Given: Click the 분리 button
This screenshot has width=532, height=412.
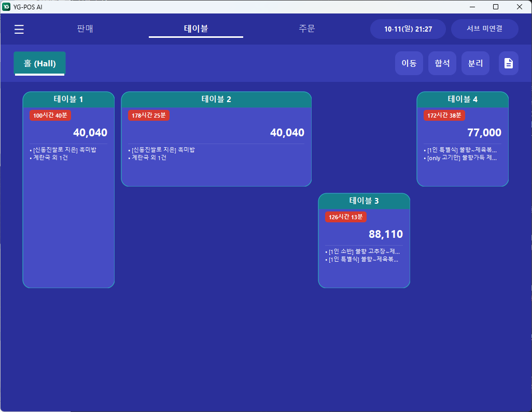Looking at the screenshot, I should point(475,63).
